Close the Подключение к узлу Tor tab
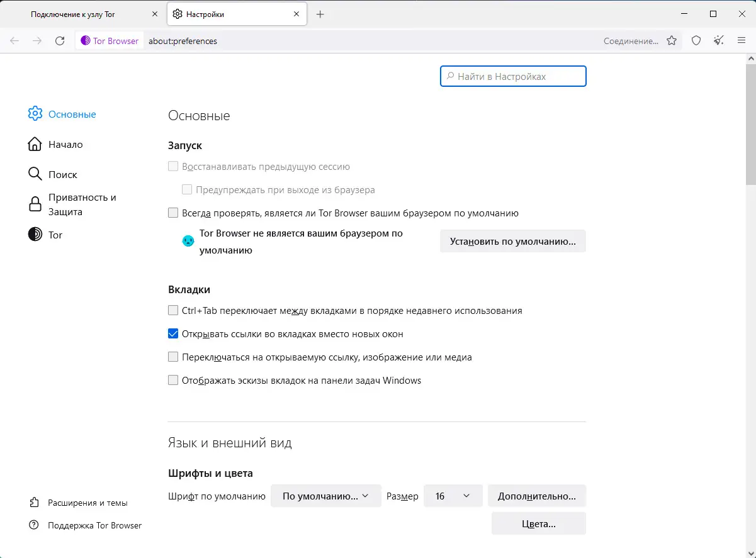 (x=155, y=14)
